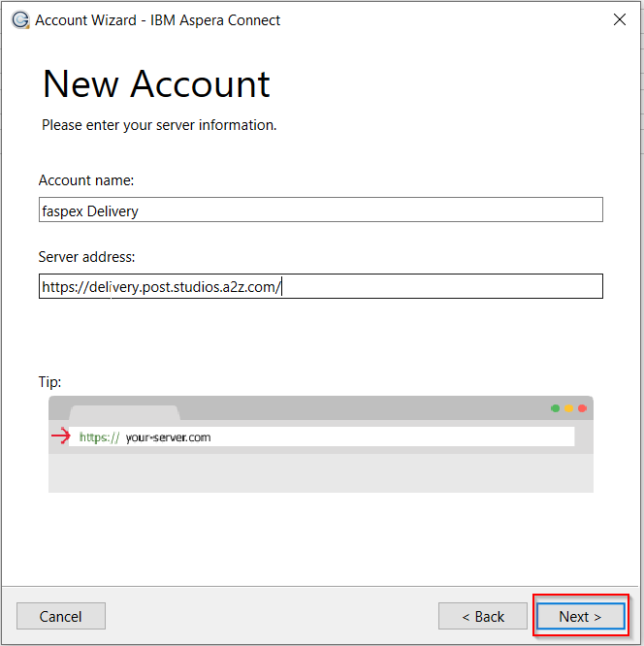This screenshot has width=644, height=646.
Task: Cancel the Account Wizard
Action: (61, 616)
